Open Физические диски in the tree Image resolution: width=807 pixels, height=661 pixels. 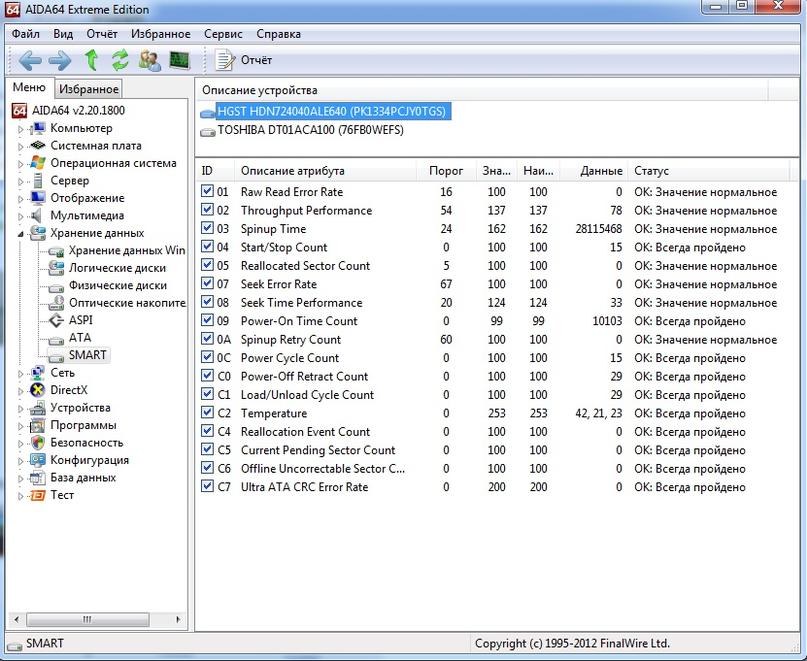pyautogui.click(x=118, y=285)
